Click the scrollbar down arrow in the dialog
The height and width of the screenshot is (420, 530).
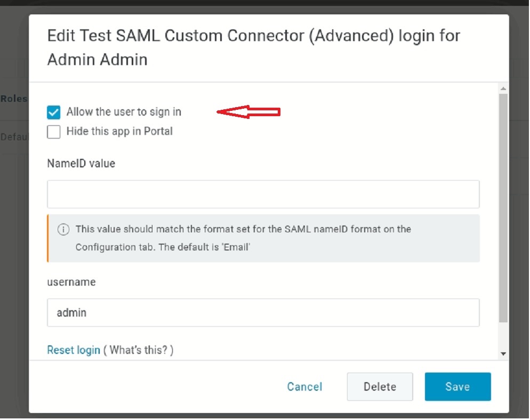pos(503,353)
